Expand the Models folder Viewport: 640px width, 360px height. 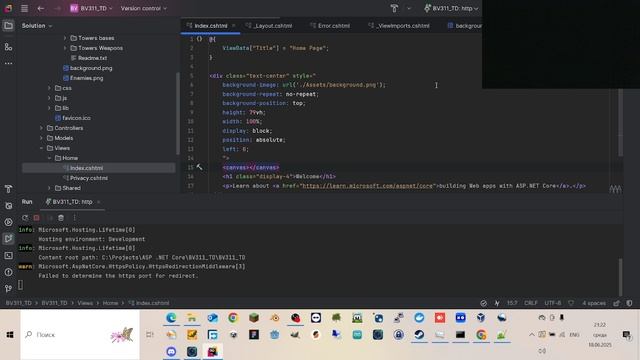(41, 138)
